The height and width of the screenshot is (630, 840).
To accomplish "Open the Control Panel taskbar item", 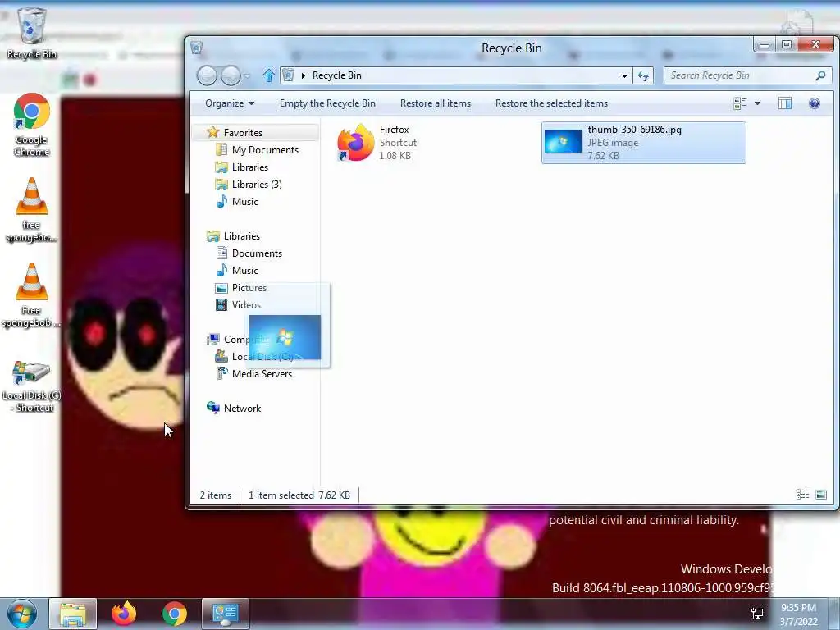I will pyautogui.click(x=225, y=614).
